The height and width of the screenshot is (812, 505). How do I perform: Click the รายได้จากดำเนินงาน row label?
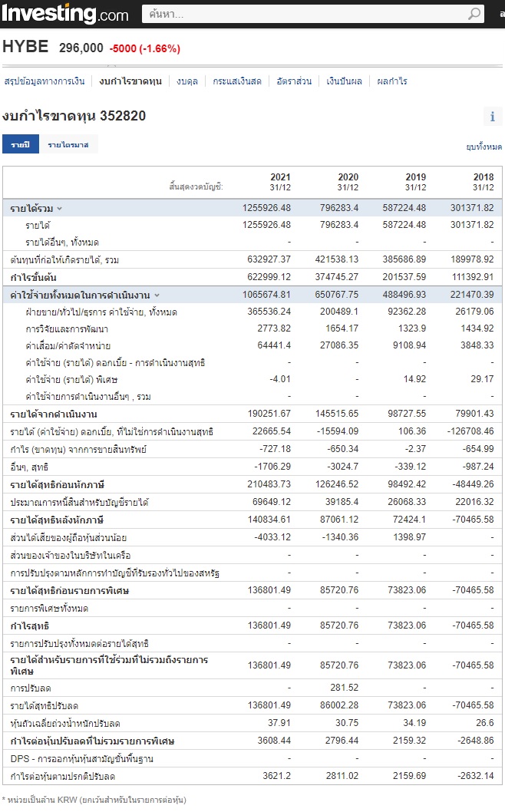point(54,414)
